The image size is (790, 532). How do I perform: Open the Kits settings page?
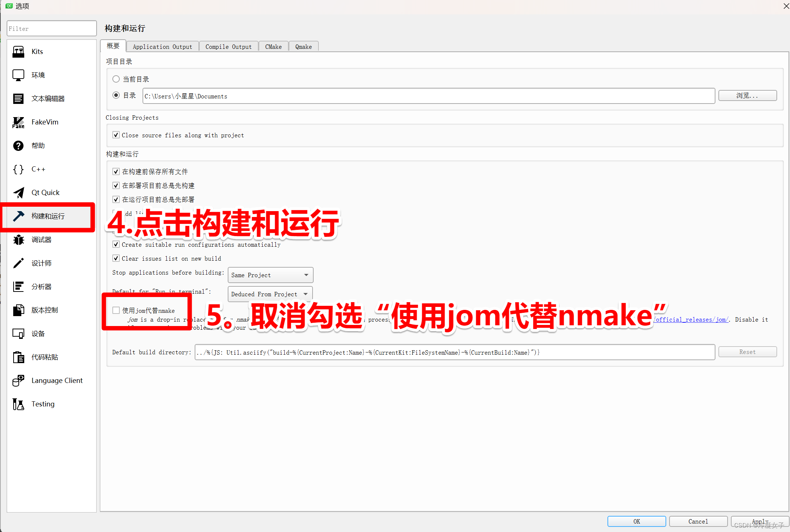[37, 51]
